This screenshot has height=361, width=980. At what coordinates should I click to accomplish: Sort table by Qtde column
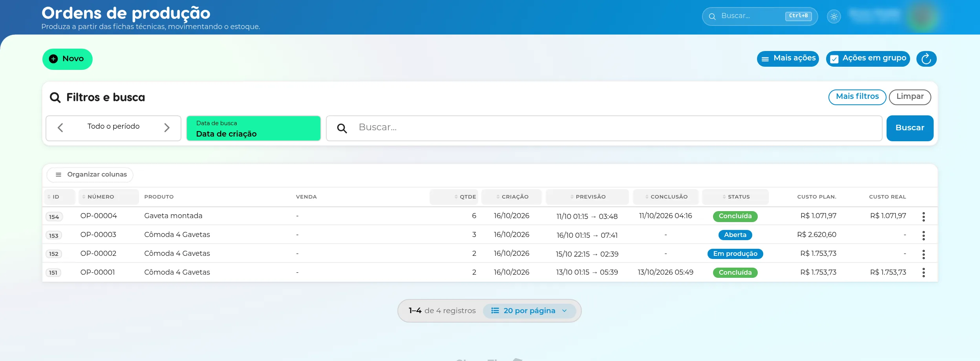pyautogui.click(x=454, y=197)
